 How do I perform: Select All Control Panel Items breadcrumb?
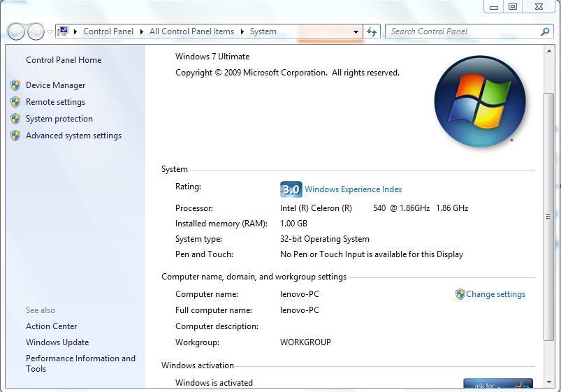[191, 31]
